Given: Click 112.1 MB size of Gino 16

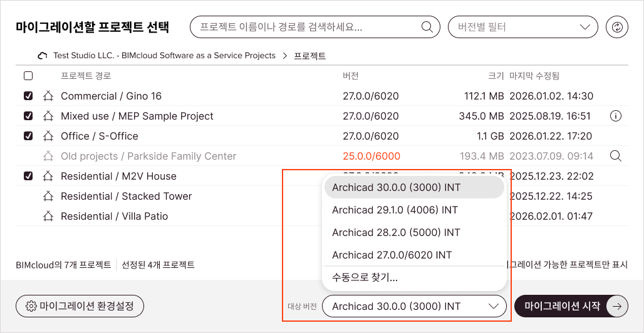Looking at the screenshot, I should tap(484, 96).
